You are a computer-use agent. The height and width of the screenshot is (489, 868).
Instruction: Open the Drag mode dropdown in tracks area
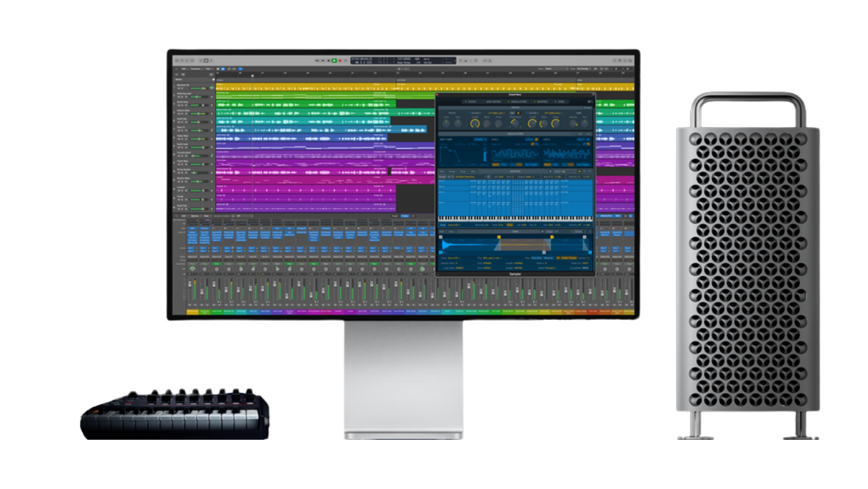(x=584, y=69)
